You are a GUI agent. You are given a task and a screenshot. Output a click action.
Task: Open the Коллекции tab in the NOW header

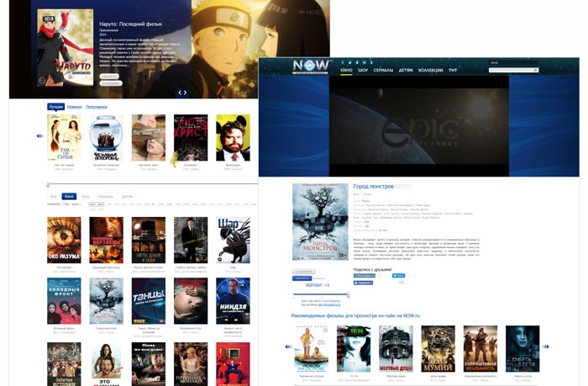click(430, 70)
